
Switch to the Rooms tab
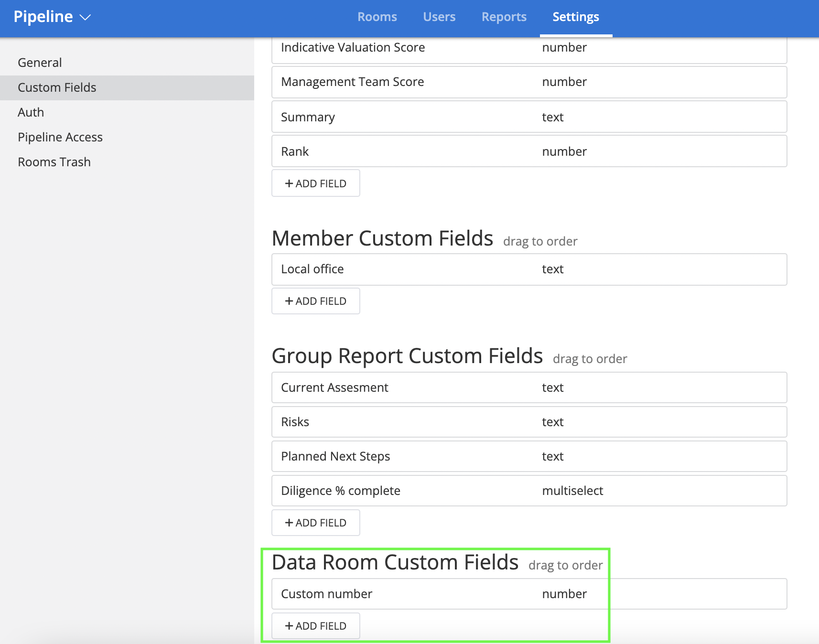pos(377,16)
